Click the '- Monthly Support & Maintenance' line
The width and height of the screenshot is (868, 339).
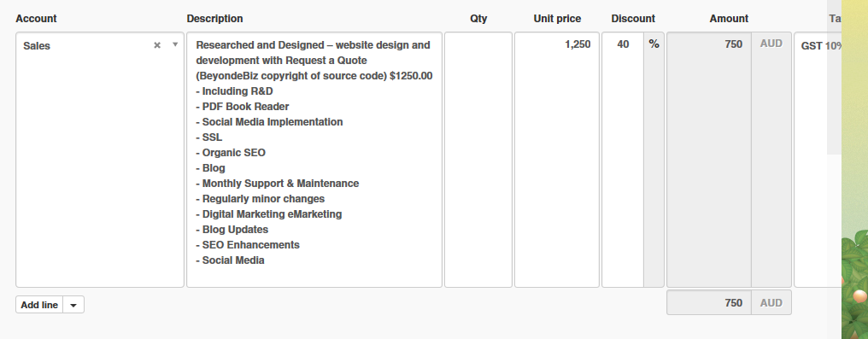pyautogui.click(x=278, y=184)
